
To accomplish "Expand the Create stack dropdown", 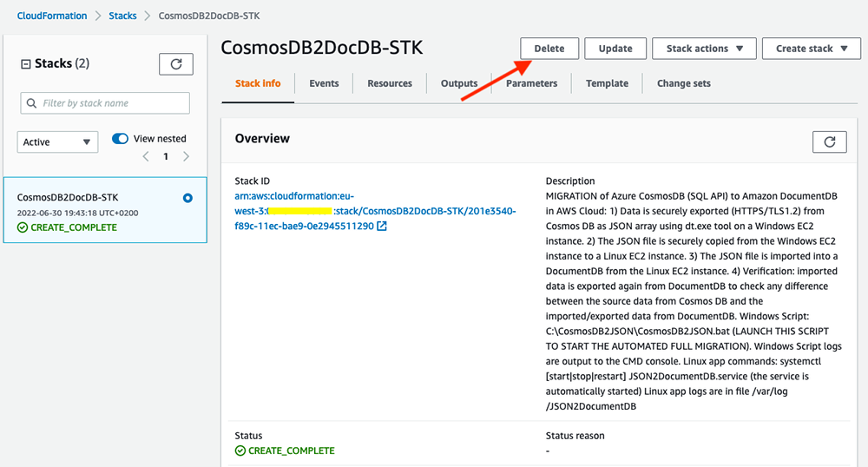I will pos(811,48).
